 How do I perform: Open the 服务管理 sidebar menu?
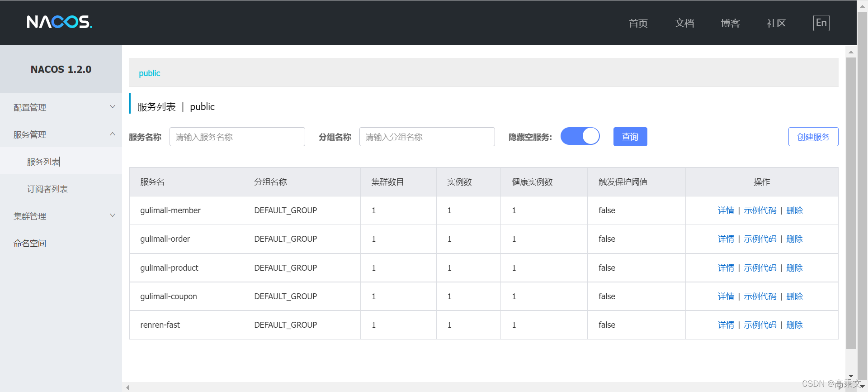(x=61, y=134)
